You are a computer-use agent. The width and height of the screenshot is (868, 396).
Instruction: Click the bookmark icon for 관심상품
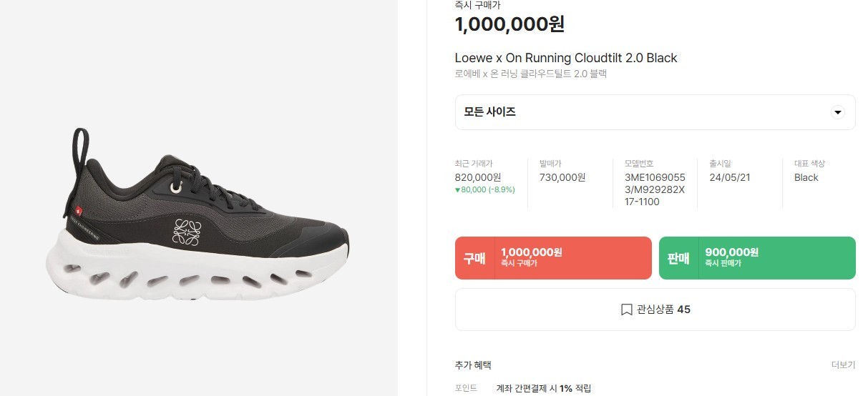click(x=626, y=310)
